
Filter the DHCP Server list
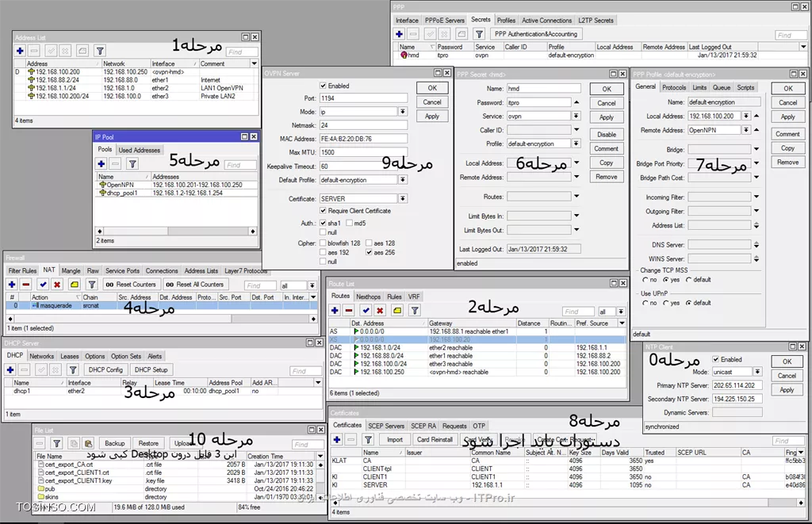(x=73, y=369)
